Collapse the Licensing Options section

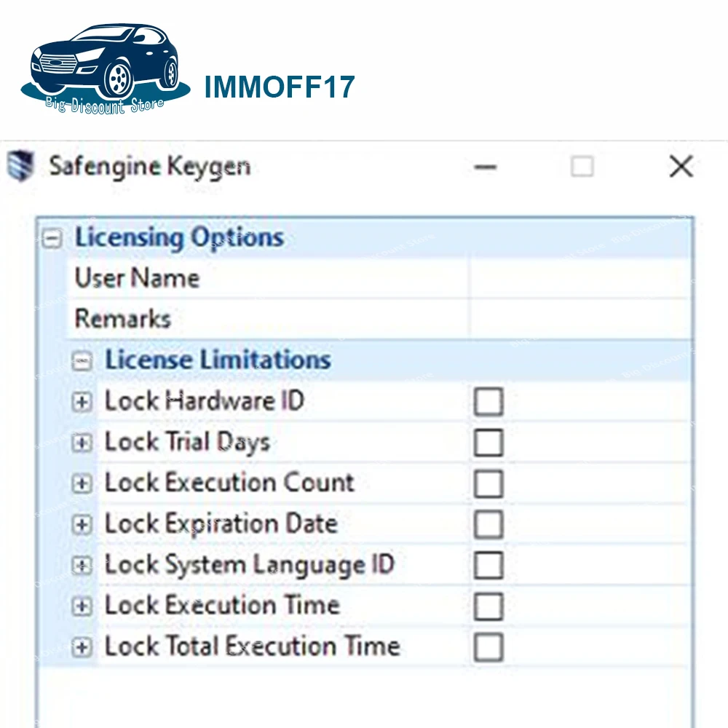coord(52,239)
